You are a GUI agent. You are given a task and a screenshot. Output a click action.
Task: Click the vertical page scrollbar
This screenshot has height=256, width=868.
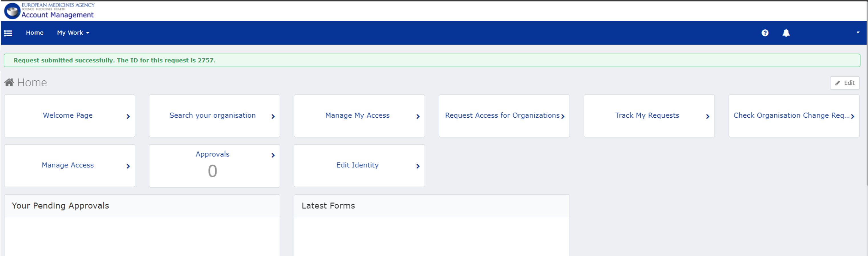pos(866,101)
